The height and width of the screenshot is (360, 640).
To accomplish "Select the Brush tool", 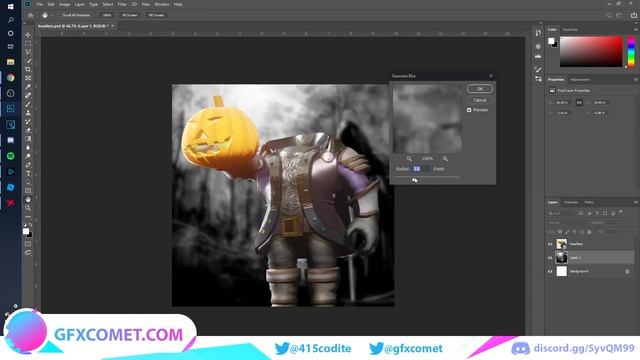I will point(28,104).
